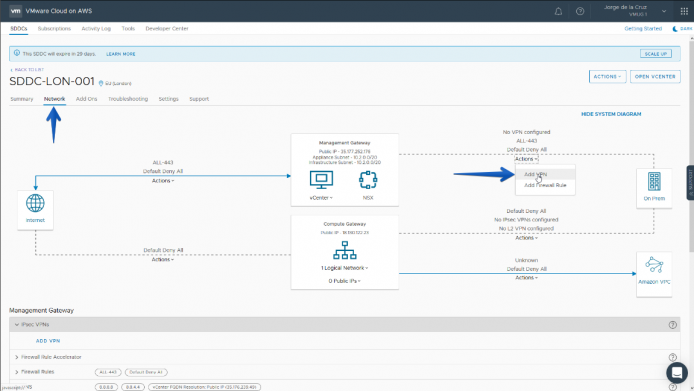Open vCenter dropdown in Management Gateway
694x391 pixels.
pos(321,198)
